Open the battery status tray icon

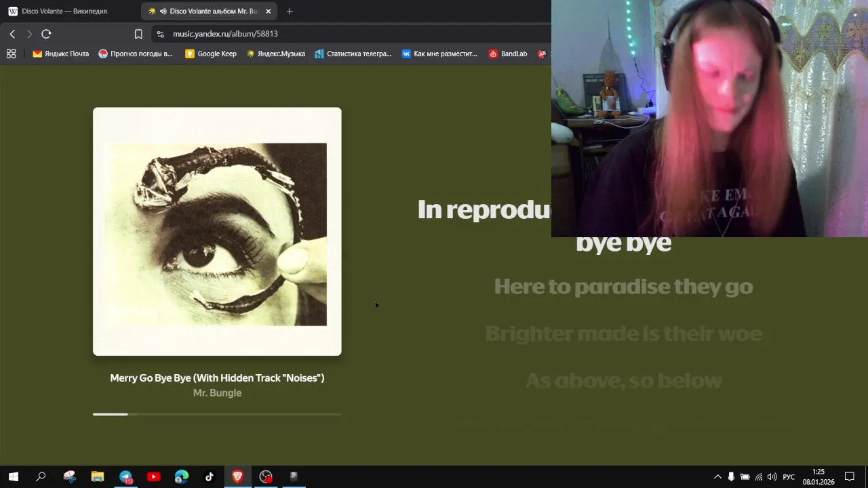[x=745, y=477]
